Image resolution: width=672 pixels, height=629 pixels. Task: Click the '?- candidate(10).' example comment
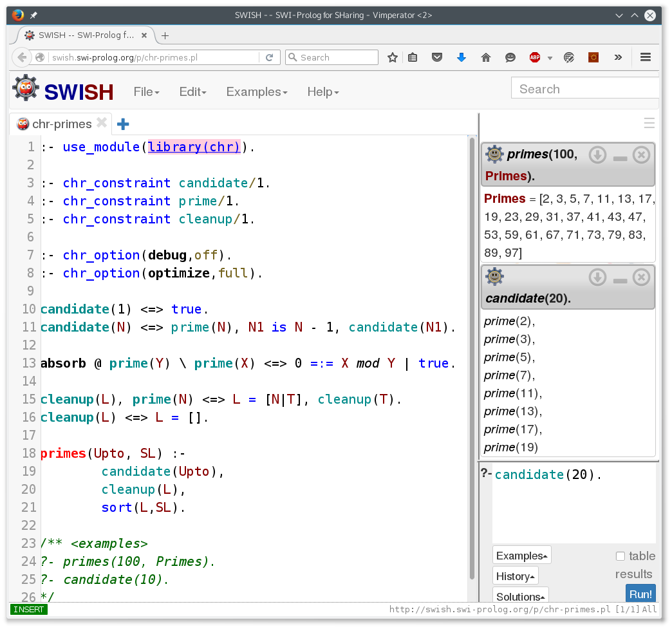pos(105,579)
